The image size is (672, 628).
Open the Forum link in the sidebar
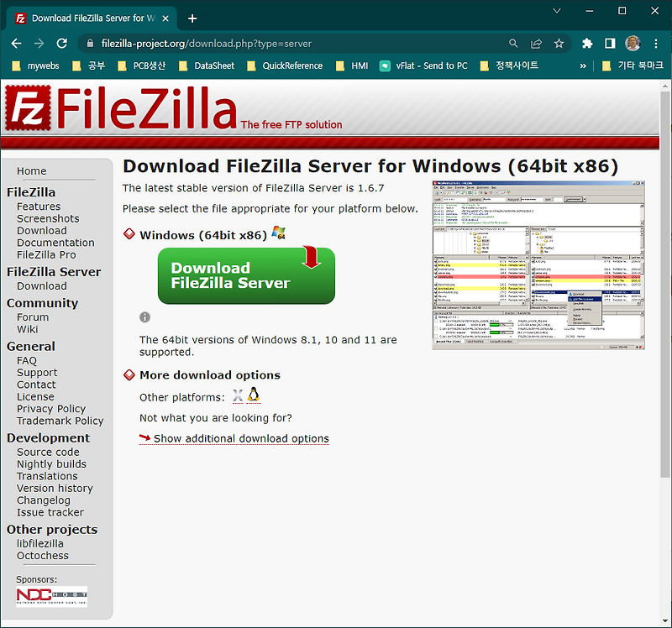(x=32, y=317)
